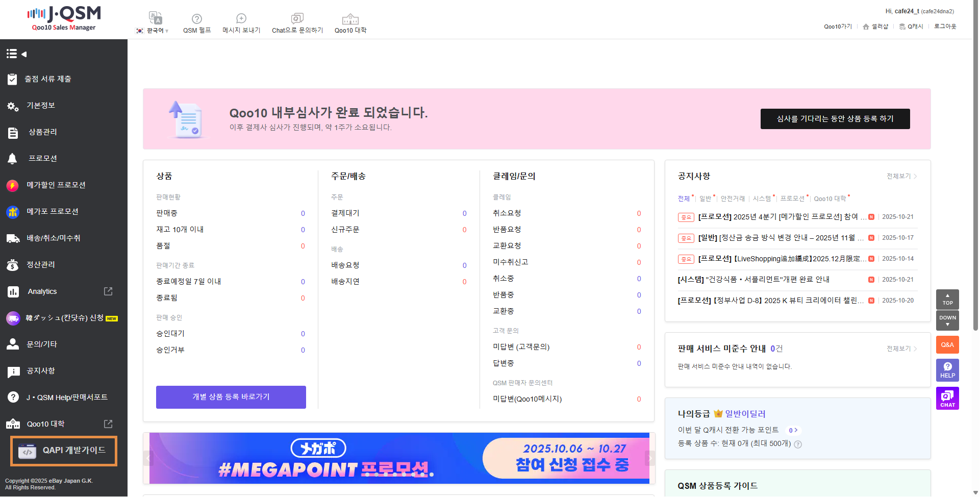Click the 메시지 보내기 icon
Image resolution: width=980 pixels, height=497 pixels.
click(241, 19)
